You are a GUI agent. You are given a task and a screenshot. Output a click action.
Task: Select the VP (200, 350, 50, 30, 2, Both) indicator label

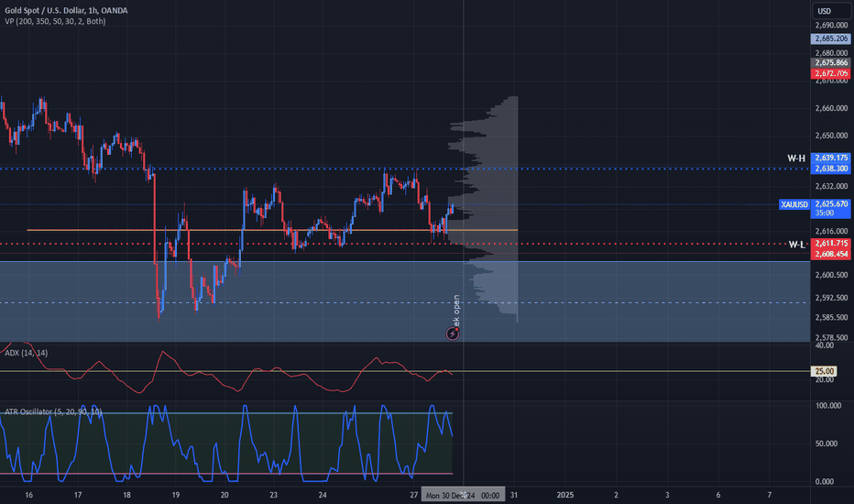(55, 21)
